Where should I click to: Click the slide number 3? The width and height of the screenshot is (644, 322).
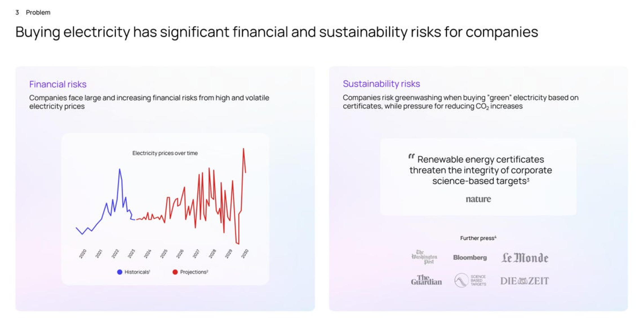click(x=17, y=12)
